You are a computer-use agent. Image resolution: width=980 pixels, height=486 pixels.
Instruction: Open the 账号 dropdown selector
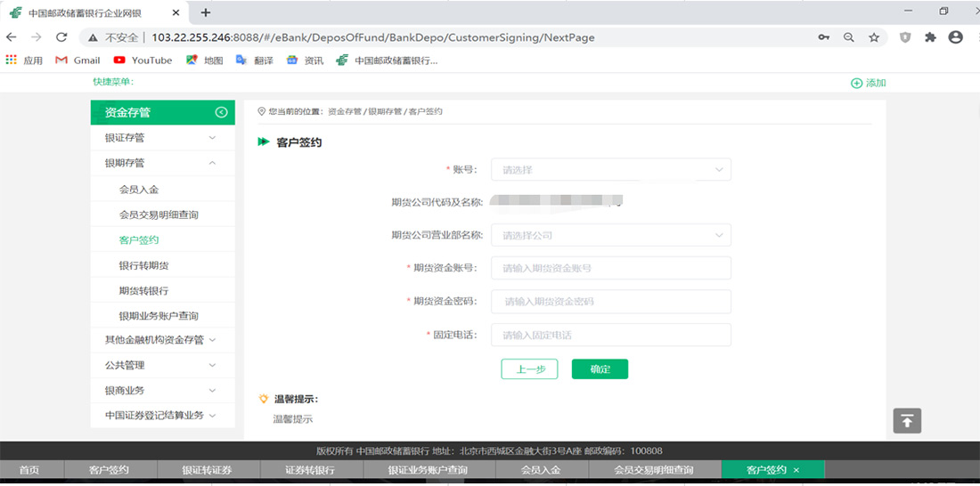pyautogui.click(x=615, y=170)
